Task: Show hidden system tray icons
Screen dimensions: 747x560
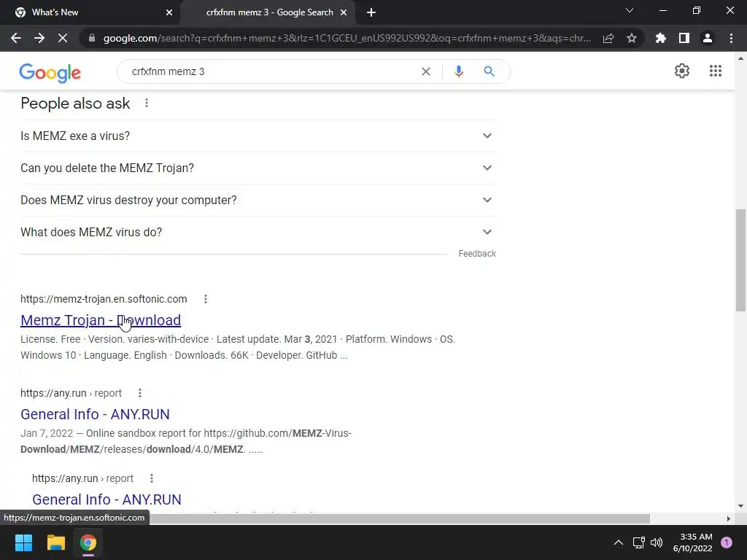Action: pos(619,542)
